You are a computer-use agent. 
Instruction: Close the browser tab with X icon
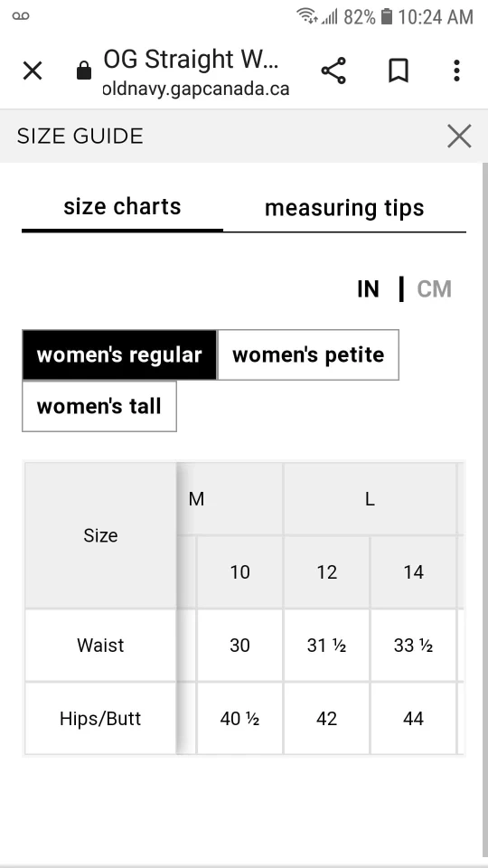[33, 71]
